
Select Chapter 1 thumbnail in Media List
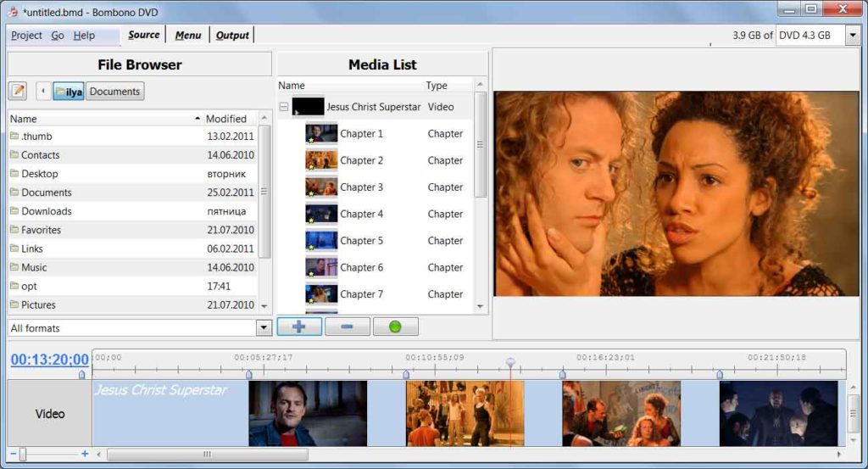(321, 133)
